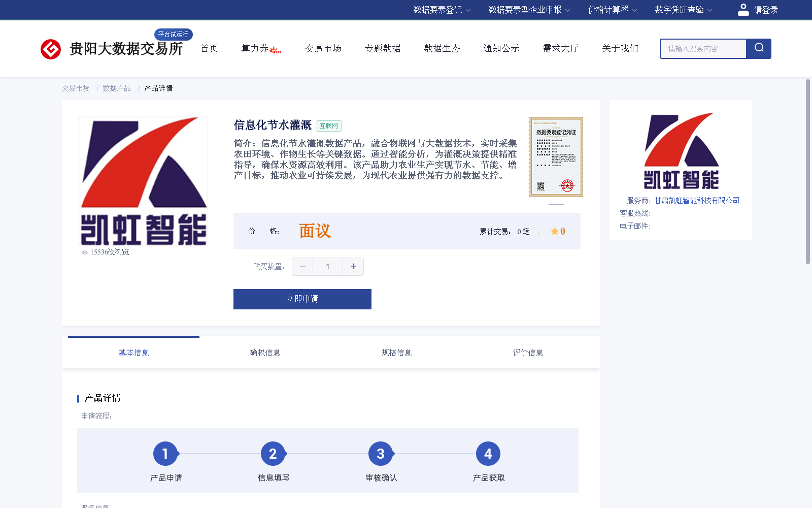Click step 3 circle 审核确认
Screen dimensions: 812x508
pyautogui.click(x=381, y=454)
